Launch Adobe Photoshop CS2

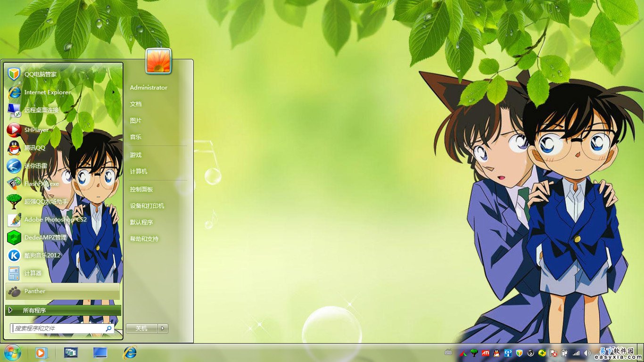[55, 220]
